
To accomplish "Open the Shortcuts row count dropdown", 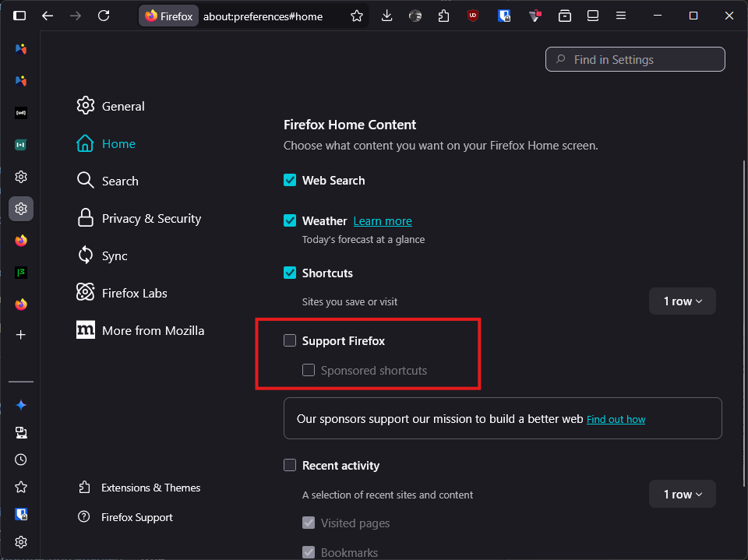I will tap(682, 301).
